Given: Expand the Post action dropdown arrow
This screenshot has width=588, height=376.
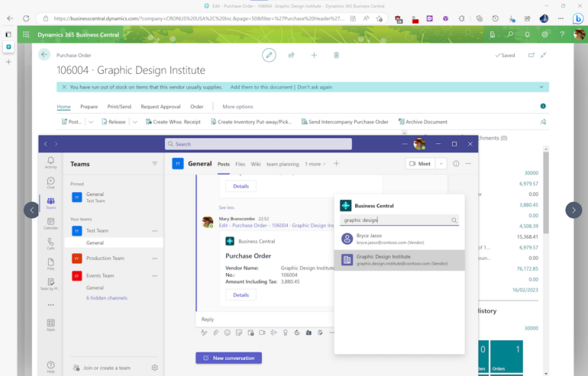Looking at the screenshot, I should click(91, 122).
